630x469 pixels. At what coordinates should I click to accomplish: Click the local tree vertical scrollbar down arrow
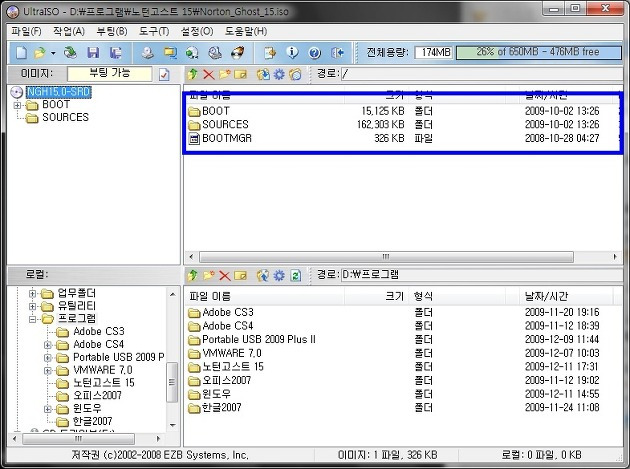(173, 425)
